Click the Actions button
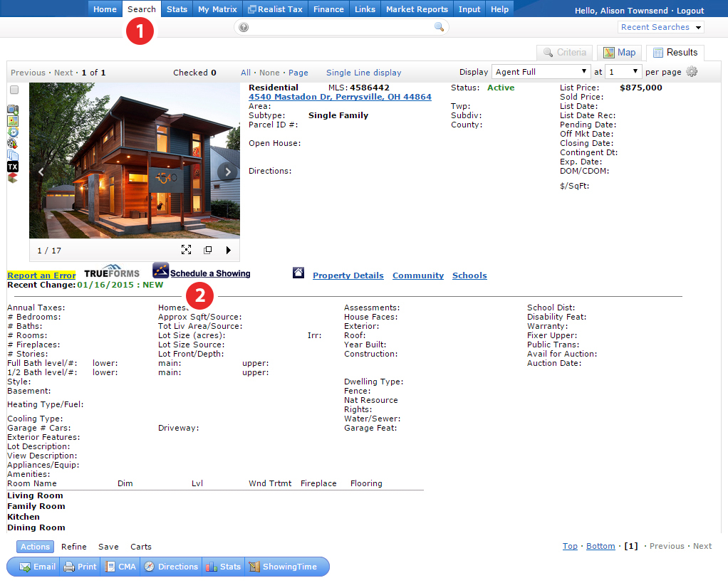 coord(36,547)
